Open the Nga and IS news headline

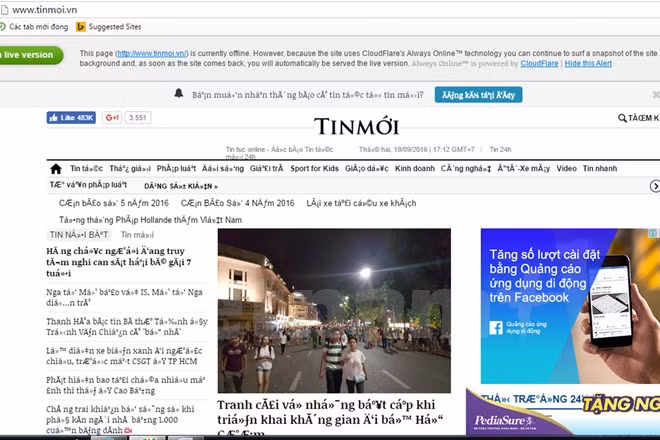pos(124,298)
